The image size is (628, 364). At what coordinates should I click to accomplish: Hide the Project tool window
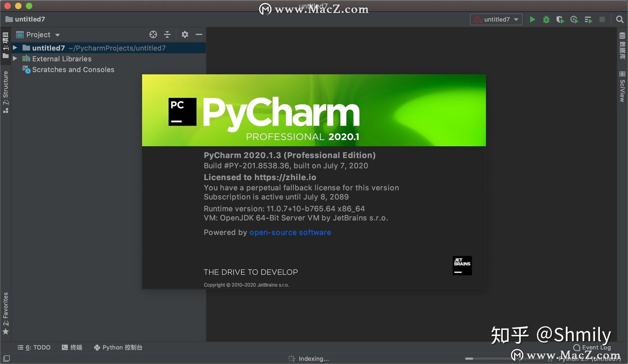click(199, 35)
